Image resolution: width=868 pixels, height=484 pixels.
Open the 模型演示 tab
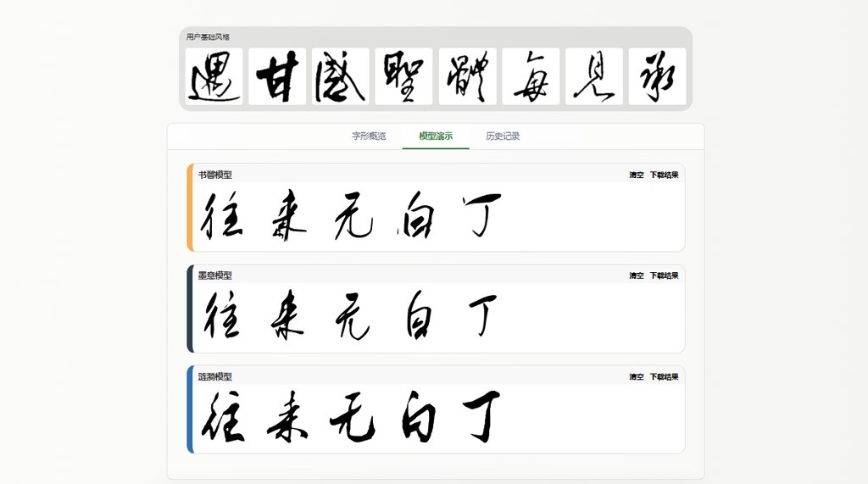pyautogui.click(x=436, y=136)
